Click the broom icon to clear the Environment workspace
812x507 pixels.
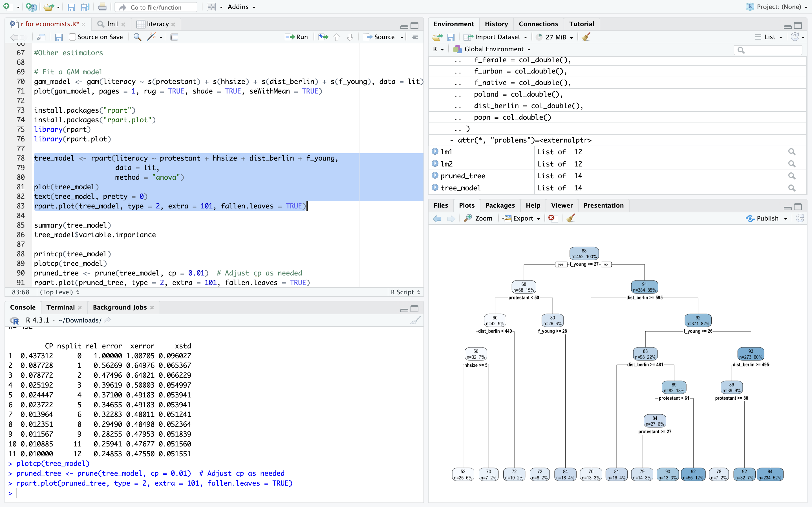point(586,37)
